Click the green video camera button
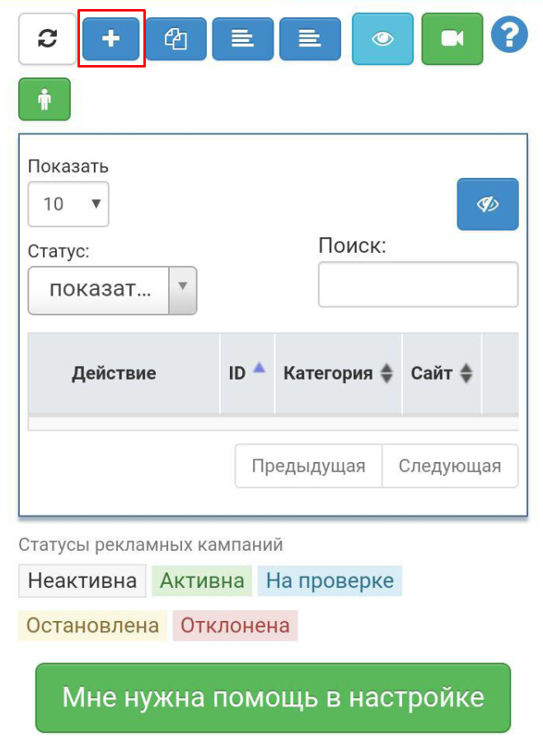The image size is (543, 756). click(x=452, y=39)
